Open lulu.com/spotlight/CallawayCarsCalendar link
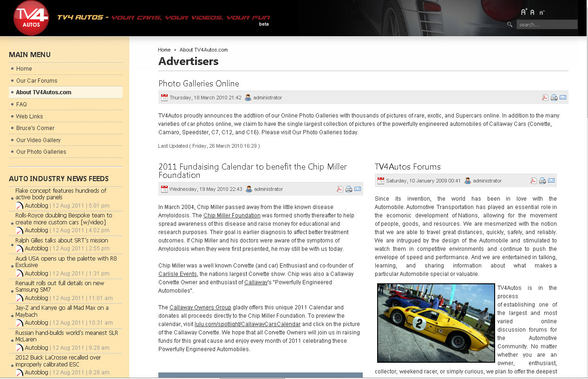 [248, 324]
